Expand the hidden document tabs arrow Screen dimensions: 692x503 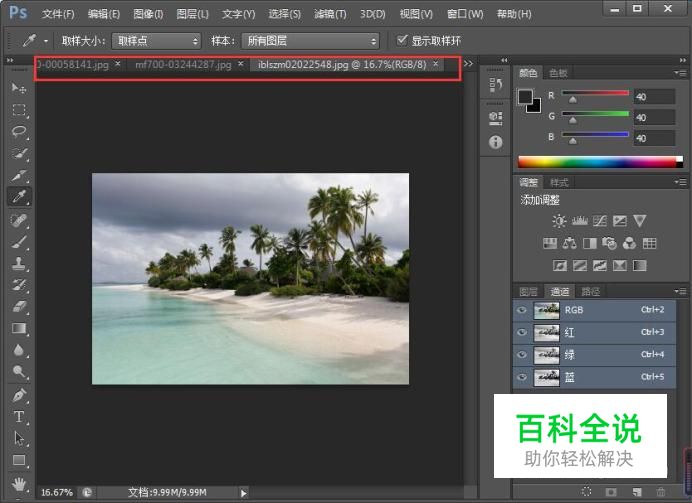click(468, 64)
